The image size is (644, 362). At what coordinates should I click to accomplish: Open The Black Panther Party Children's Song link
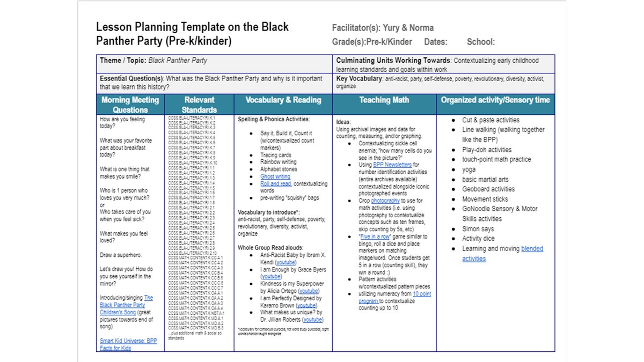pos(126,305)
